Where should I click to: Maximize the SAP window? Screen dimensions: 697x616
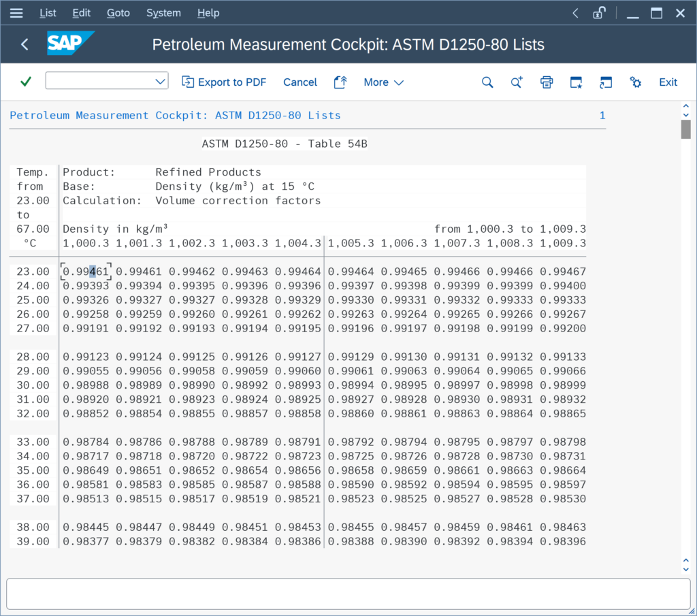pyautogui.click(x=657, y=13)
